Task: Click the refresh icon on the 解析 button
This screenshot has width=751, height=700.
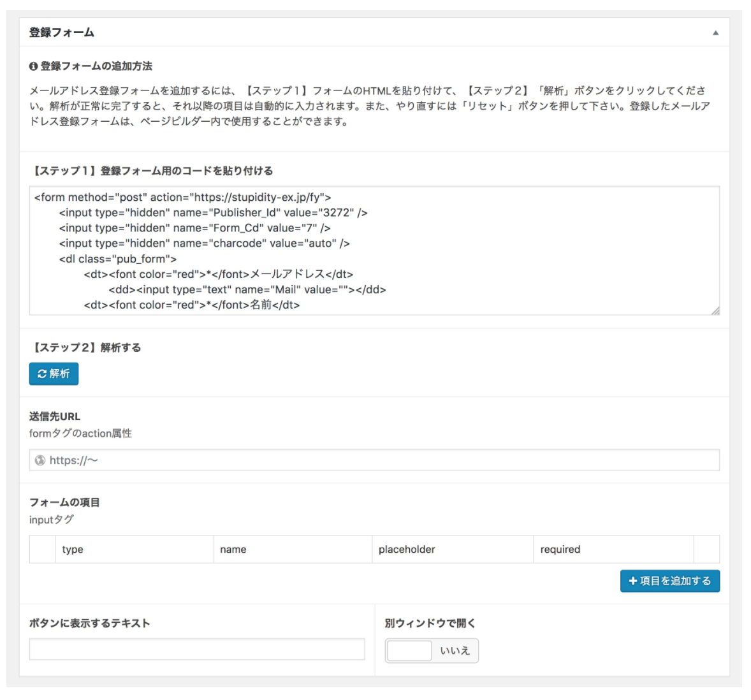Action: (42, 374)
